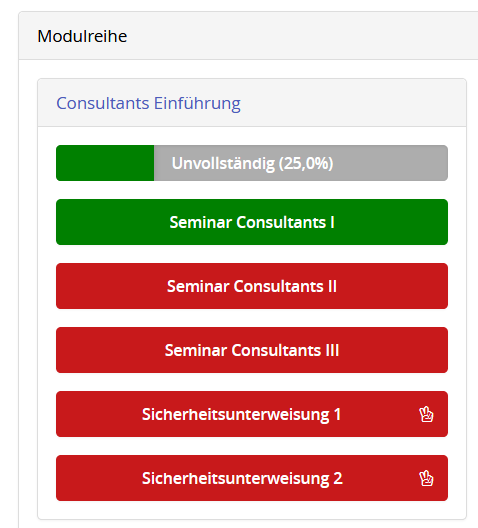The height and width of the screenshot is (528, 478).
Task: Click the Modulreihe panel heading
Action: pos(82,36)
